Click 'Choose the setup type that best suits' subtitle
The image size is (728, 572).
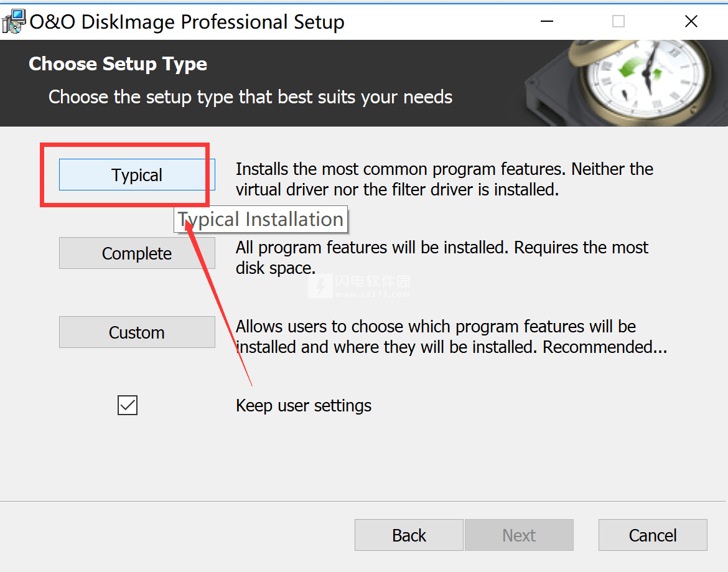(250, 98)
